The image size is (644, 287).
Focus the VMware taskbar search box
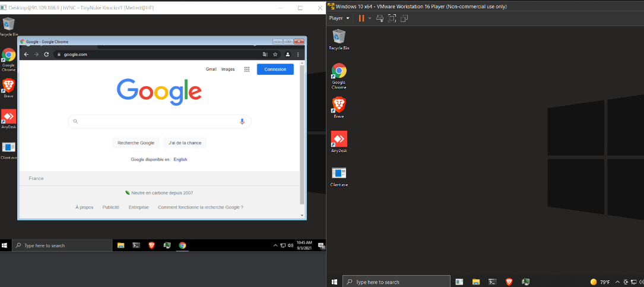pyautogui.click(x=396, y=282)
